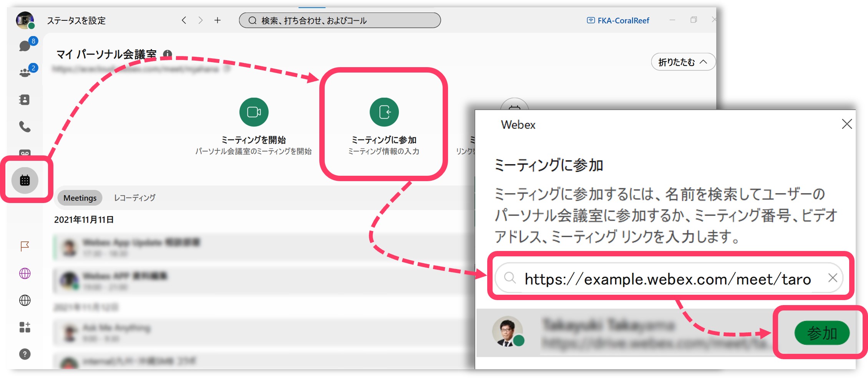Image resolution: width=868 pixels, height=378 pixels.
Task: Open the Contacts icon in sidebar
Action: coord(25,100)
